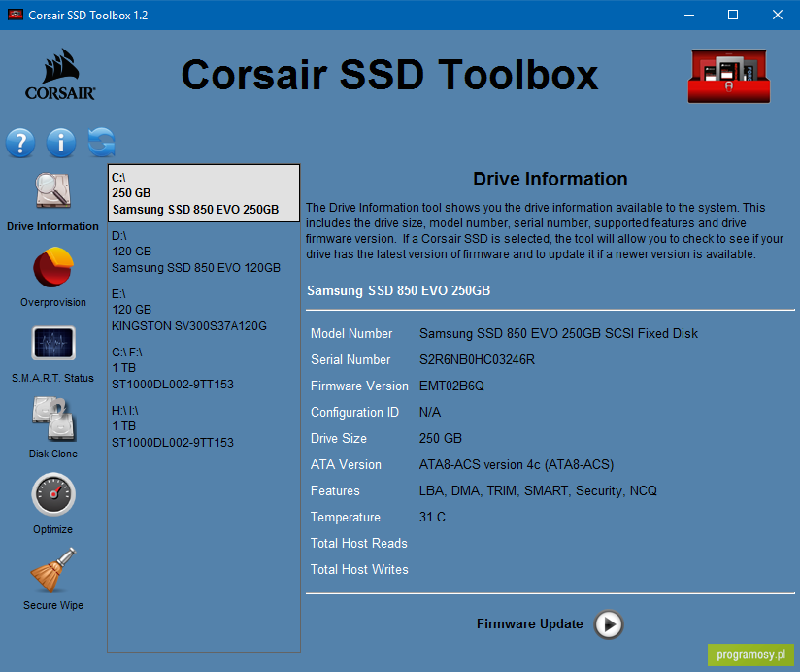The height and width of the screenshot is (672, 800).
Task: Minimize the Corsair SSD Toolbox window
Action: point(689,15)
